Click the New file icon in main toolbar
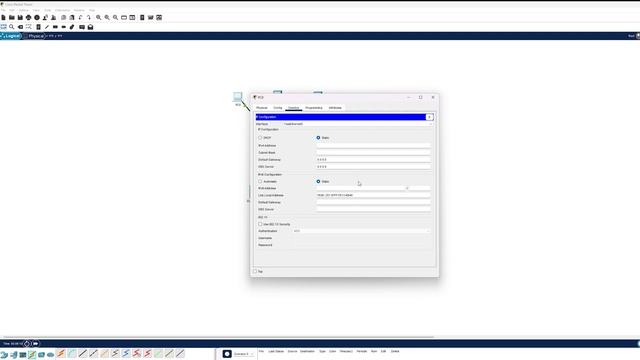The width and height of the screenshot is (640, 360). pyautogui.click(x=3, y=18)
